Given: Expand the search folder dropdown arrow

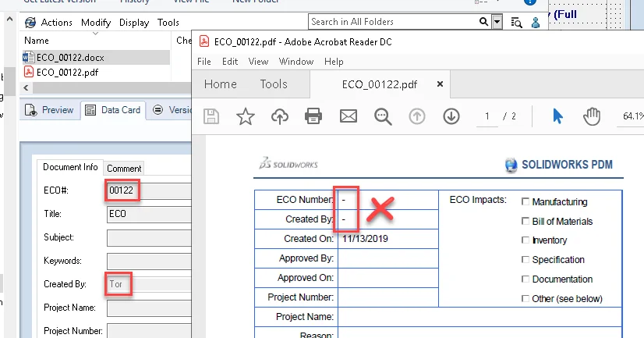Looking at the screenshot, I should 497,23.
